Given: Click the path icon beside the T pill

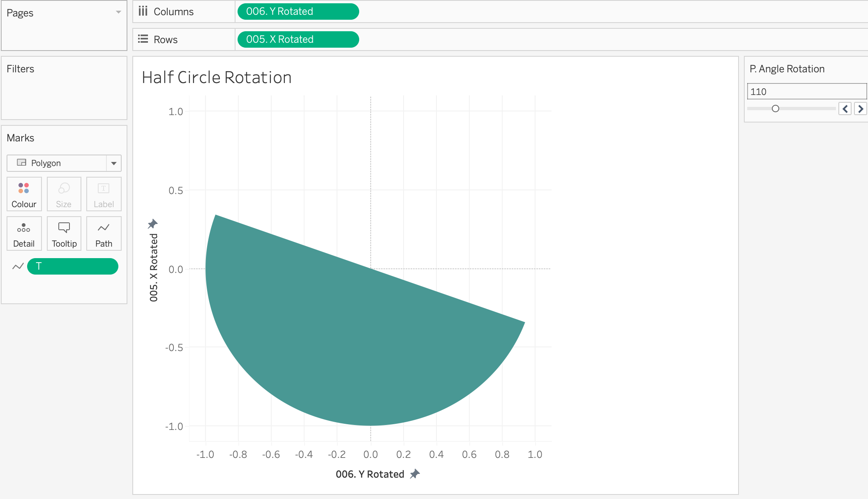Looking at the screenshot, I should tap(18, 266).
